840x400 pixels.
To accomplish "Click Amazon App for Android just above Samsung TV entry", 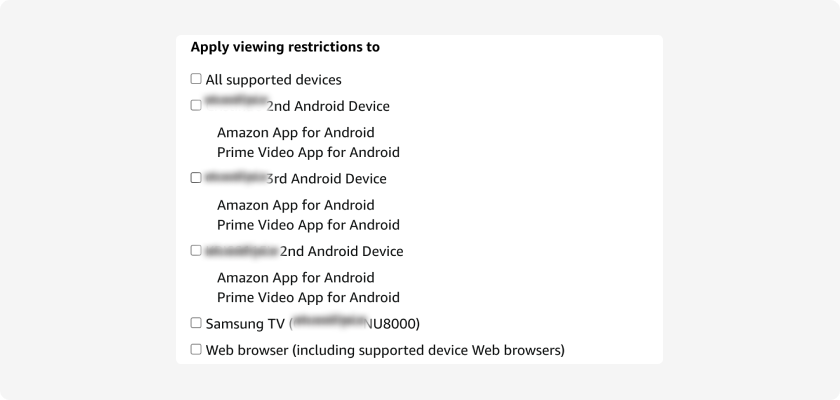I will pos(296,278).
